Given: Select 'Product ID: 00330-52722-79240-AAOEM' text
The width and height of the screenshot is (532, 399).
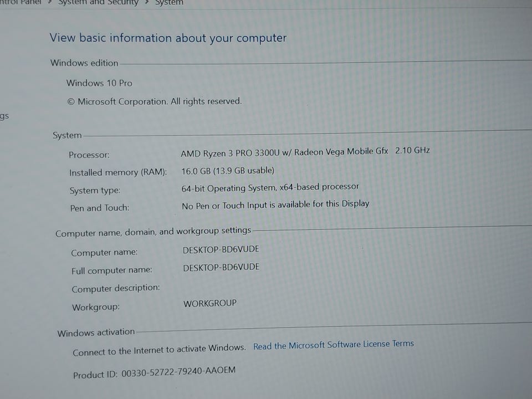Looking at the screenshot, I should tap(155, 372).
